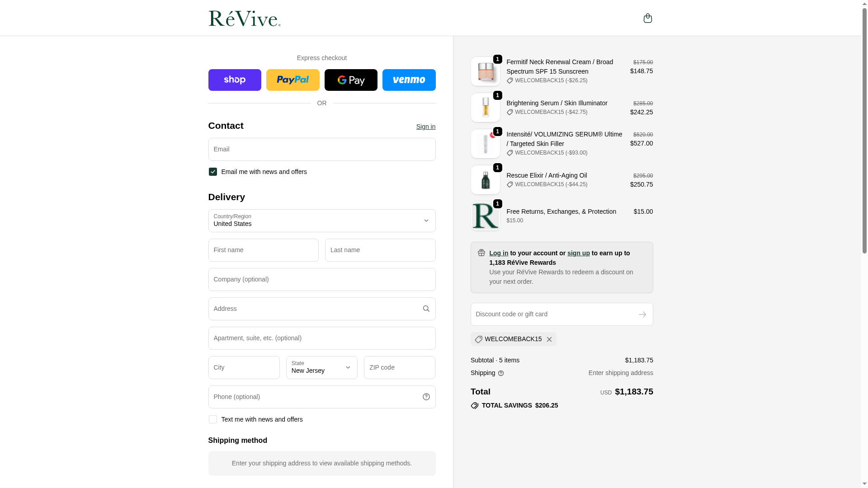Click the Sign in link
This screenshot has width=868, height=488.
tap(425, 127)
